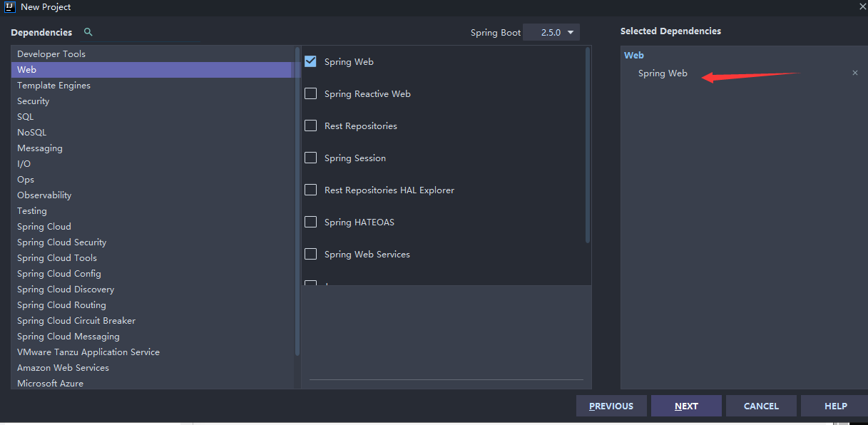Click the Web group under Selected Dependencies
This screenshot has width=868, height=425.
(634, 55)
